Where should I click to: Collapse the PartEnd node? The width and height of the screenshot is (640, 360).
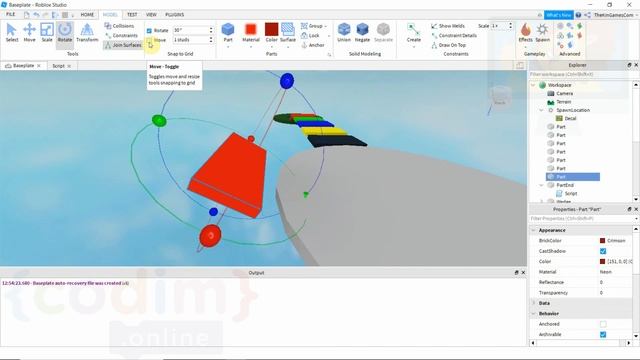[542, 185]
